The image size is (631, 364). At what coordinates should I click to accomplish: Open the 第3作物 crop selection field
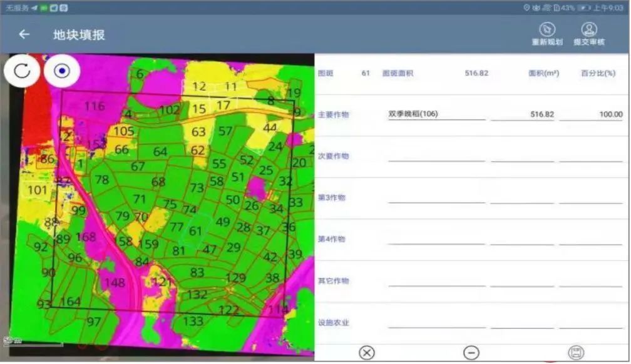(436, 197)
